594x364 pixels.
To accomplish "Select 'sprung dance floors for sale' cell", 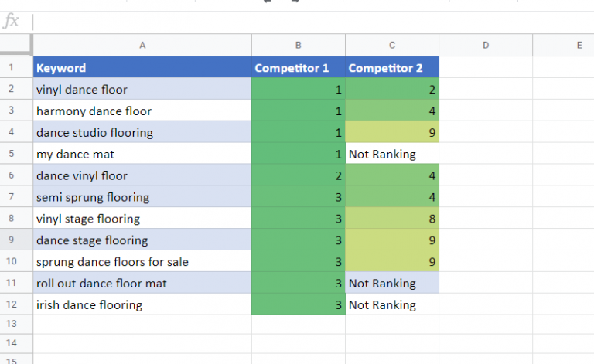I will [142, 262].
